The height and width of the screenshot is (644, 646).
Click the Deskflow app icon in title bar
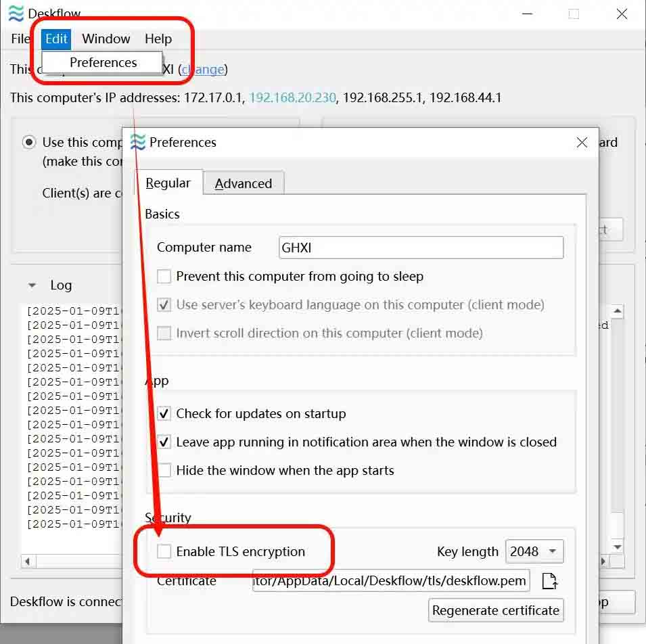click(x=16, y=14)
